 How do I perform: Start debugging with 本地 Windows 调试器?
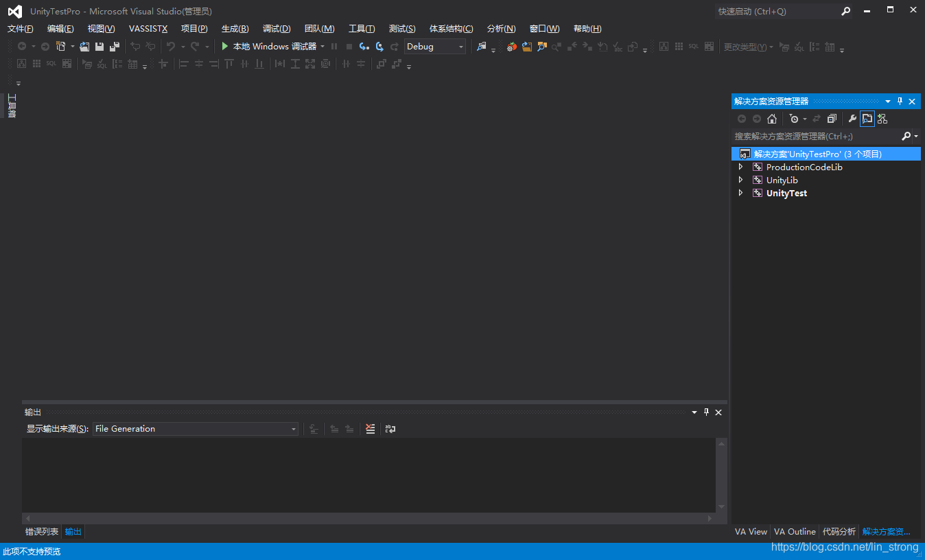(268, 47)
